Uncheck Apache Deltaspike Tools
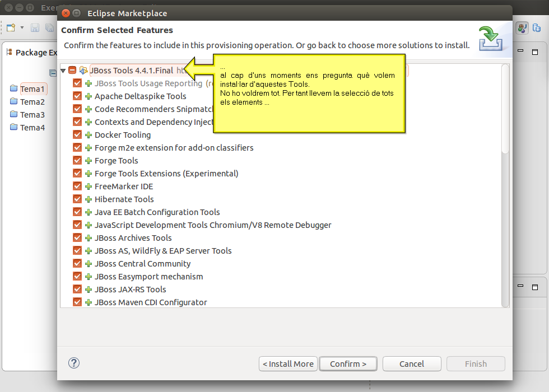Viewport: 549px width, 392px height. [77, 96]
